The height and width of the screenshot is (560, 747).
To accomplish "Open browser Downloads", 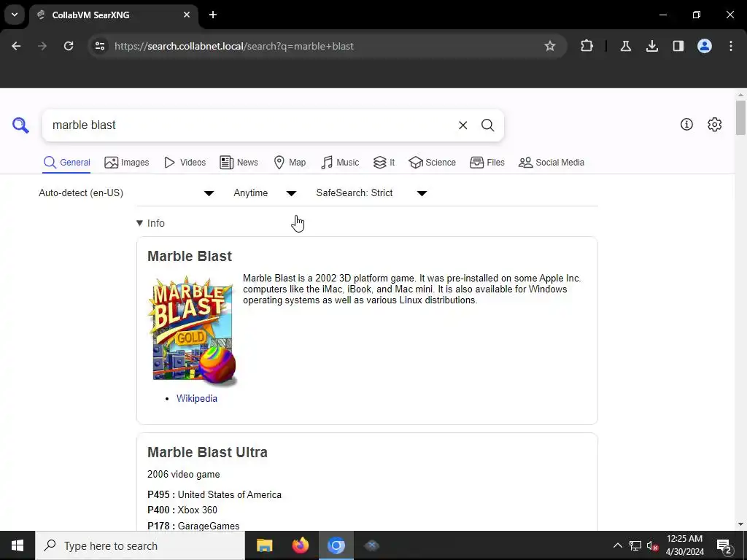I will pos(652,46).
